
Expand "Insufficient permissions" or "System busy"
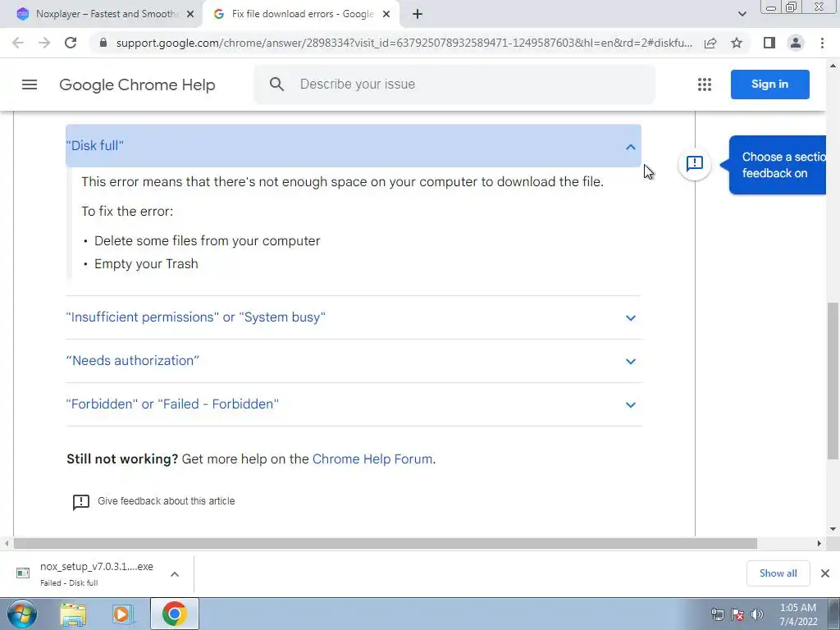click(353, 317)
